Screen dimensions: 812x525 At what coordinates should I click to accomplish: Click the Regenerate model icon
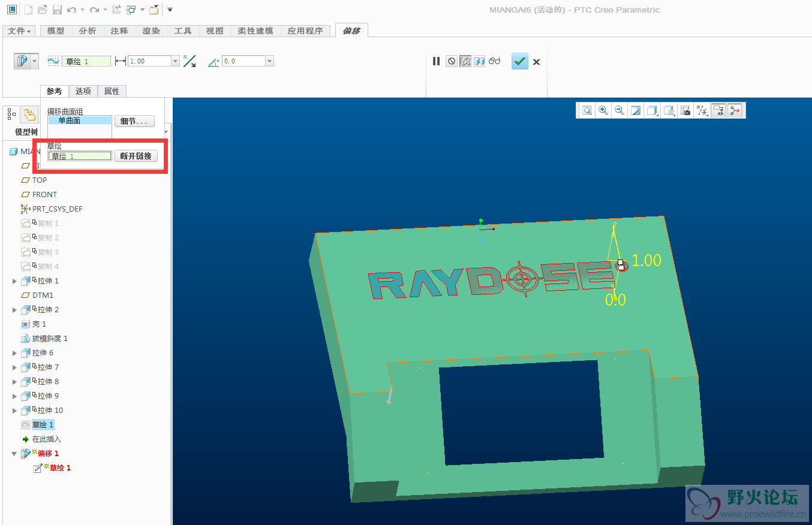[116, 10]
